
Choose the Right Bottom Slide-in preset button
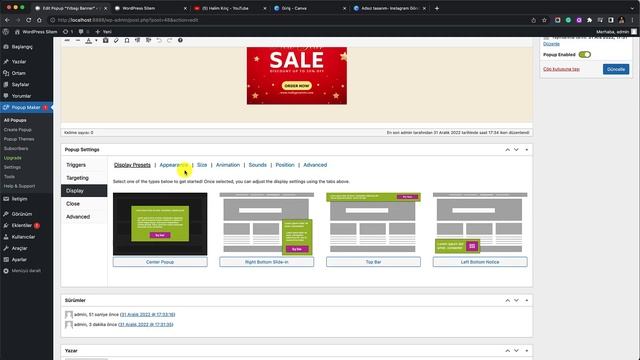pyautogui.click(x=267, y=262)
